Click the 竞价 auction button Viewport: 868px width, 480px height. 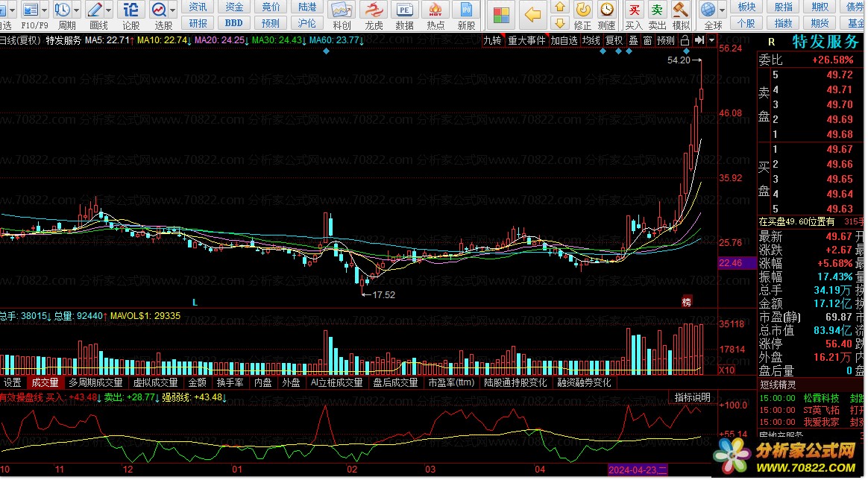[x=271, y=7]
